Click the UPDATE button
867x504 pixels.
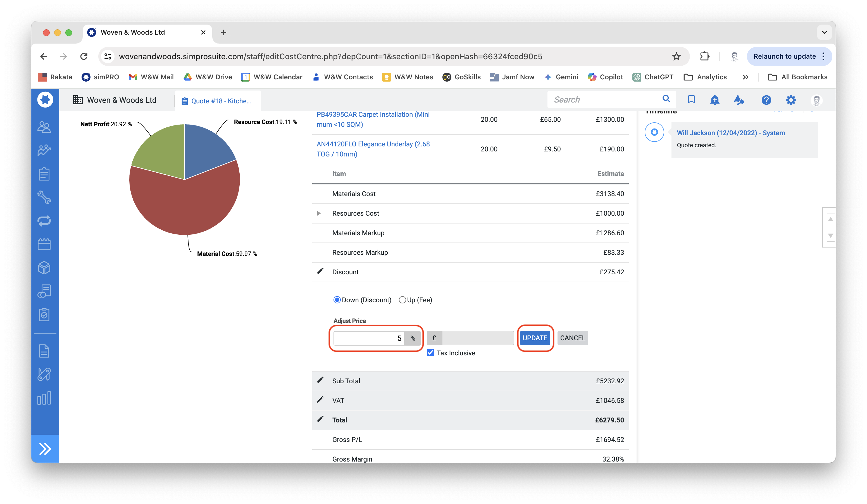[535, 338]
